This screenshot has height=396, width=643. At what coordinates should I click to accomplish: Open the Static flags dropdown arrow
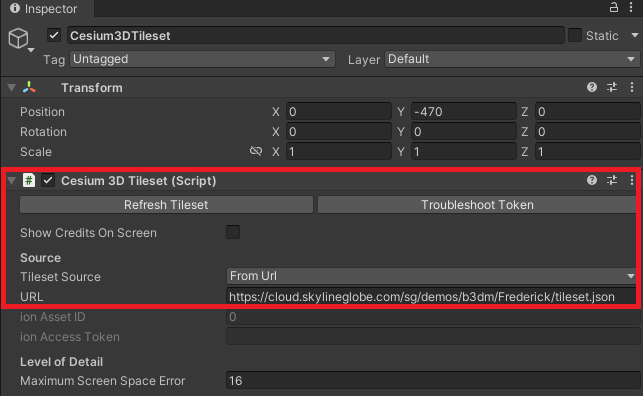coord(634,35)
